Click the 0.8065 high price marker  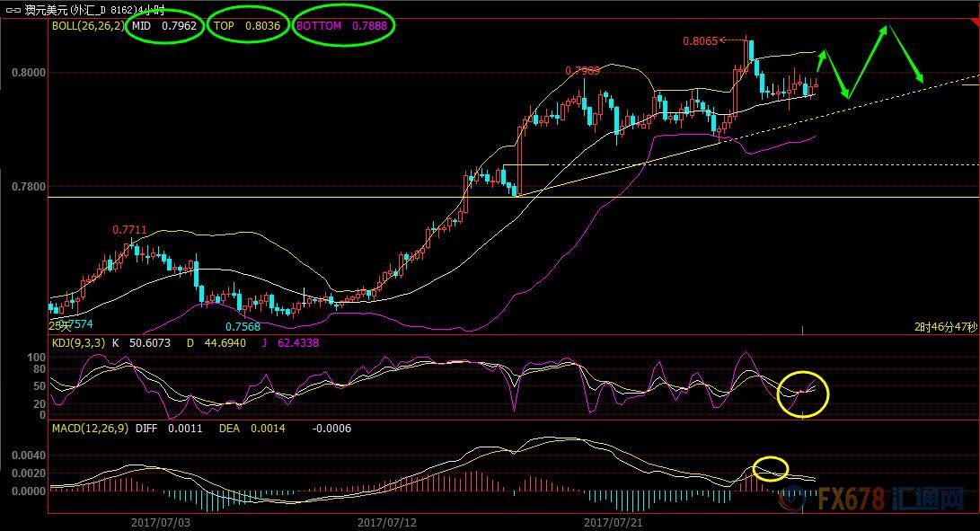701,40
